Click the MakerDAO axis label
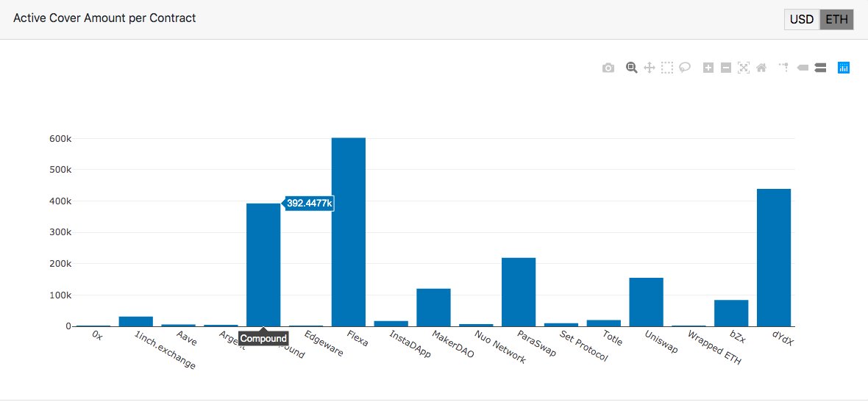Viewport: 868px width, 402px height. coord(453,344)
